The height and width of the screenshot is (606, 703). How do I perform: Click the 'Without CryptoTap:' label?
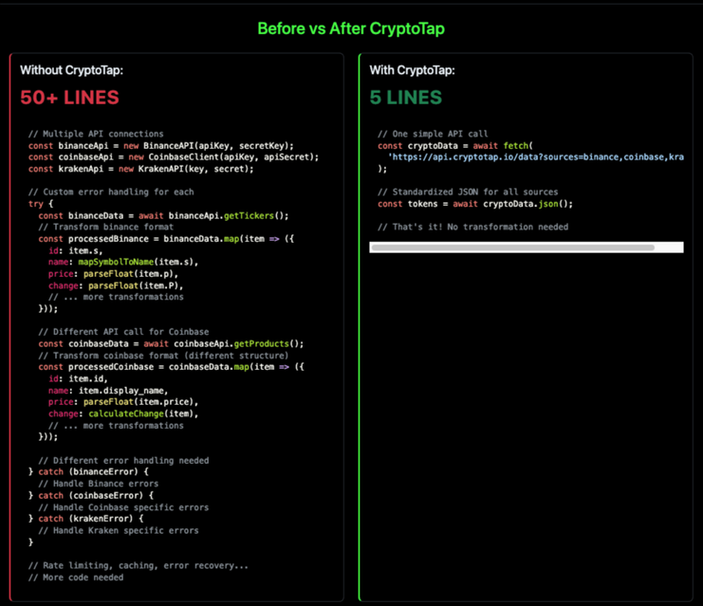(72, 70)
